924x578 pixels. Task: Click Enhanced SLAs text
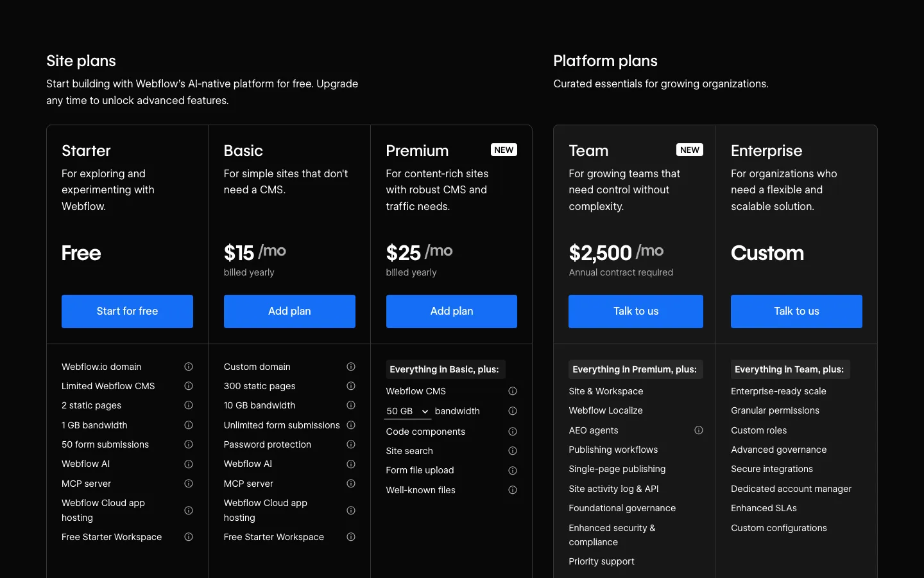point(764,508)
